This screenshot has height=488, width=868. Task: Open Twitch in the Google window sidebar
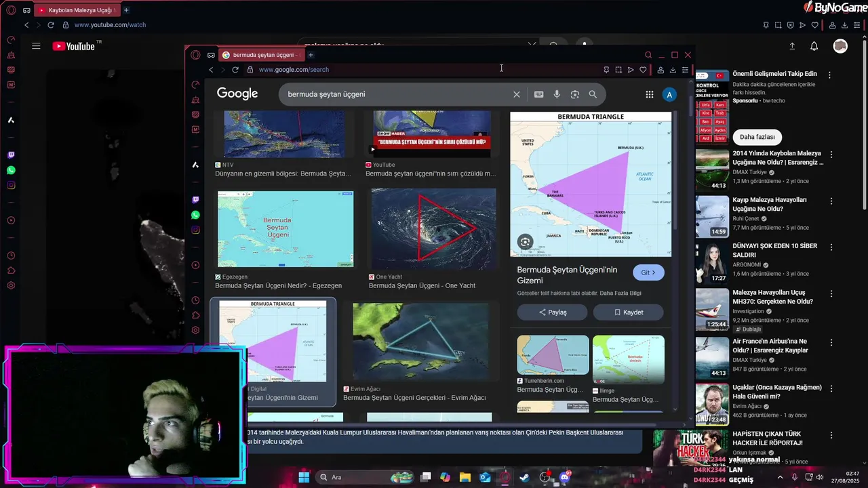point(195,200)
